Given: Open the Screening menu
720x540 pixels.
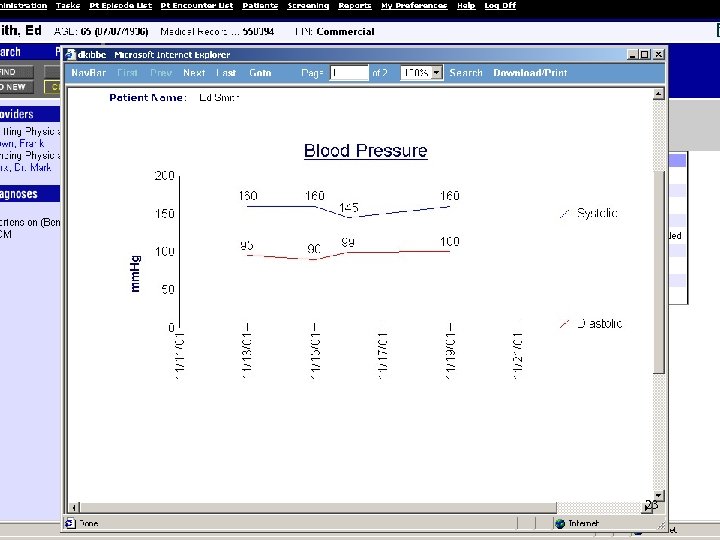Looking at the screenshot, I should coord(308,6).
